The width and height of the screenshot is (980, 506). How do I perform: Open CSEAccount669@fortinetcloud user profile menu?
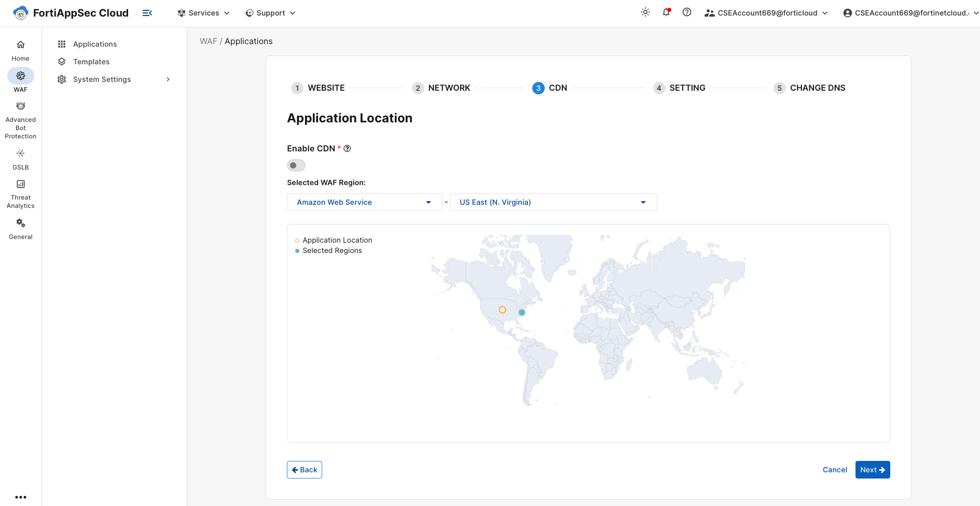click(x=911, y=13)
